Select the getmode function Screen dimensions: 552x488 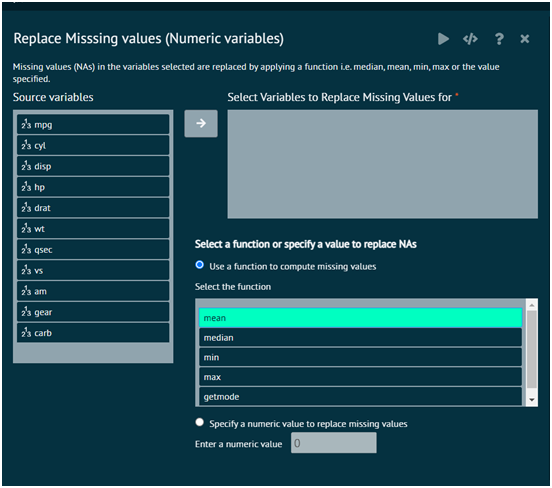coord(360,396)
